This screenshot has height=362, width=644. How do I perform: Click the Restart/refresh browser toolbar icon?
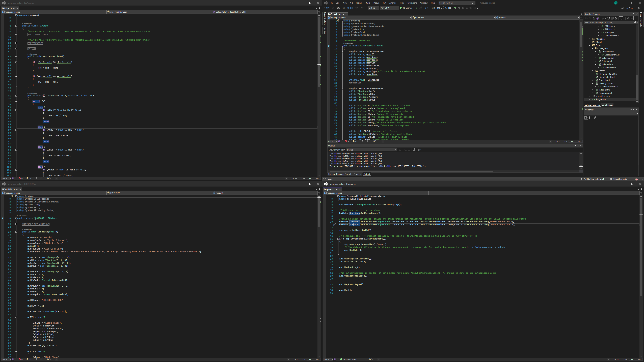click(x=426, y=8)
